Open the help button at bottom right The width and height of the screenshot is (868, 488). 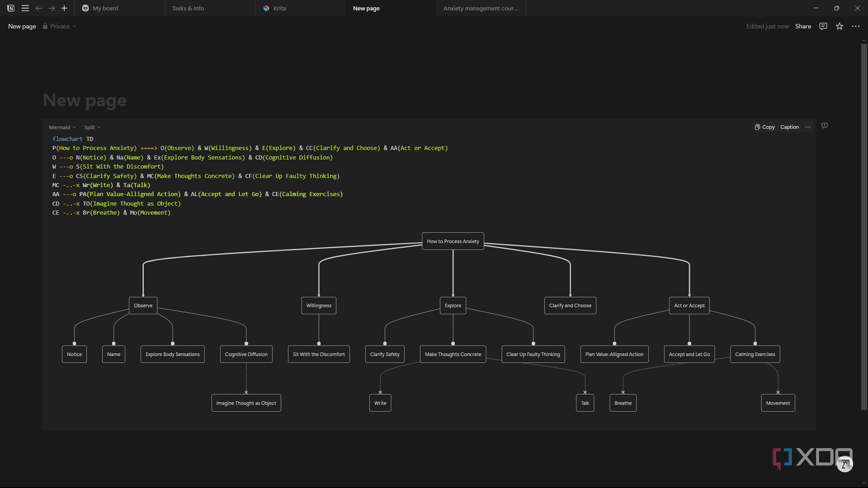pos(844,464)
